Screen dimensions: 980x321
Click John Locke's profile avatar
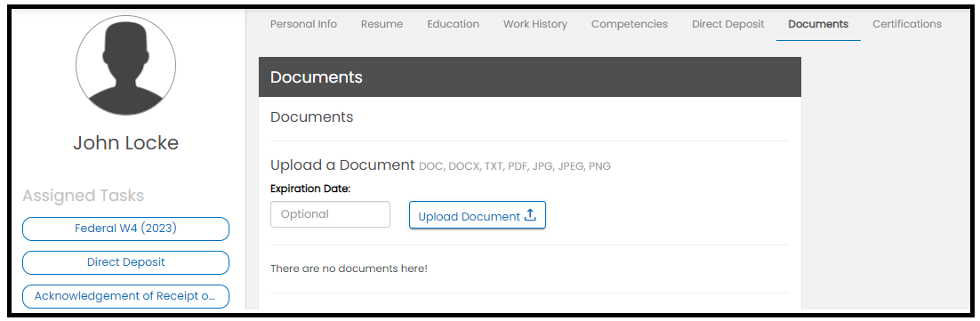[125, 65]
